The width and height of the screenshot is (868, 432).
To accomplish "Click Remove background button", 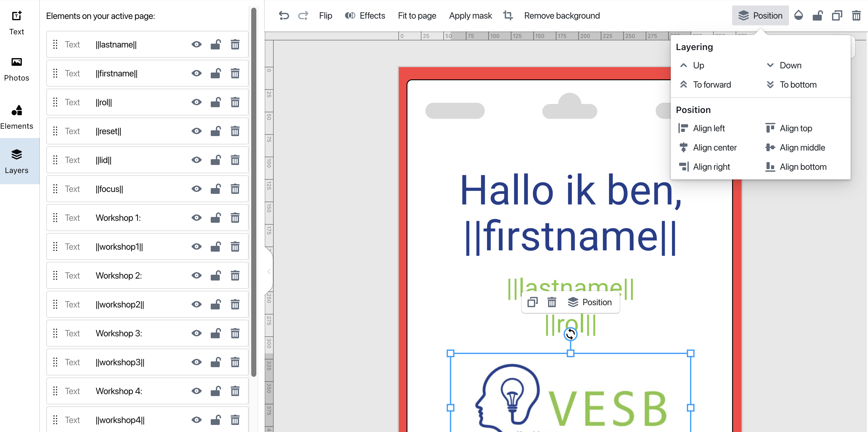I will pos(562,15).
